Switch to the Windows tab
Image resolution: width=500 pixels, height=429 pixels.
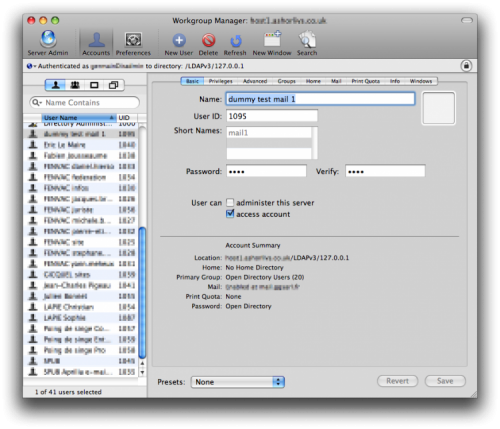421,81
